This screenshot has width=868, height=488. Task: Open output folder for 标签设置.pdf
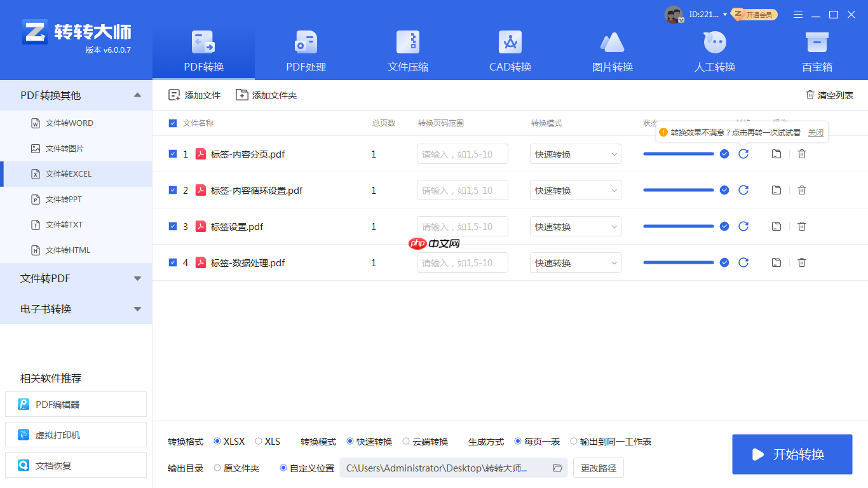pos(776,226)
